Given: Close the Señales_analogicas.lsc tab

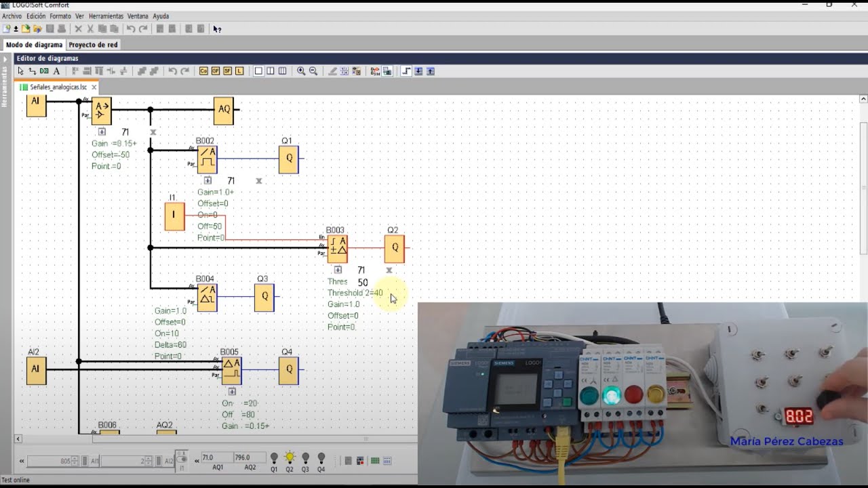Looking at the screenshot, I should pyautogui.click(x=94, y=87).
